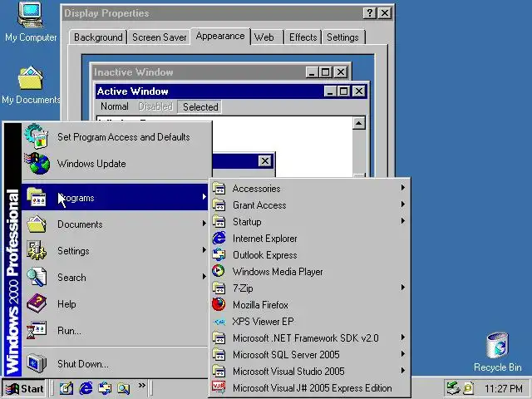
Task: Click the tray icon next to the clock
Action: [469, 388]
